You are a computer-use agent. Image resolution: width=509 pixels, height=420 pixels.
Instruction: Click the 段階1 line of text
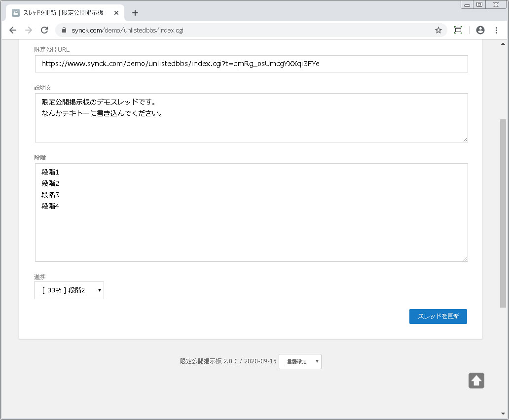pyautogui.click(x=50, y=172)
